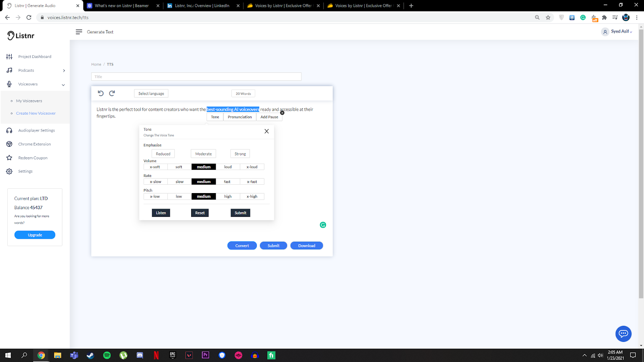644x362 pixels.
Task: Click the Settings gear icon in sidebar
Action: tap(9, 171)
